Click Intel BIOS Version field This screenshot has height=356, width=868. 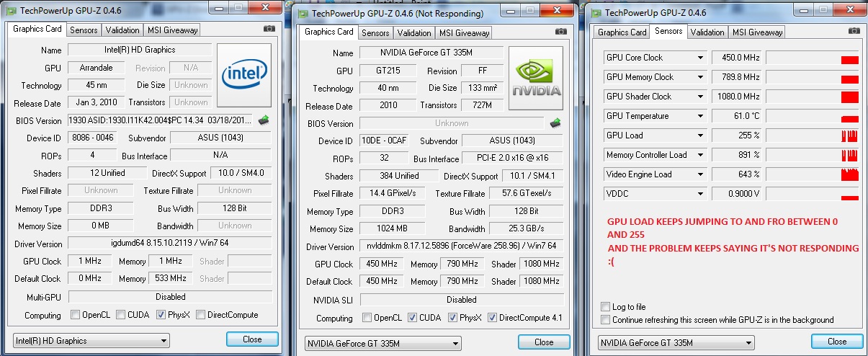point(161,120)
